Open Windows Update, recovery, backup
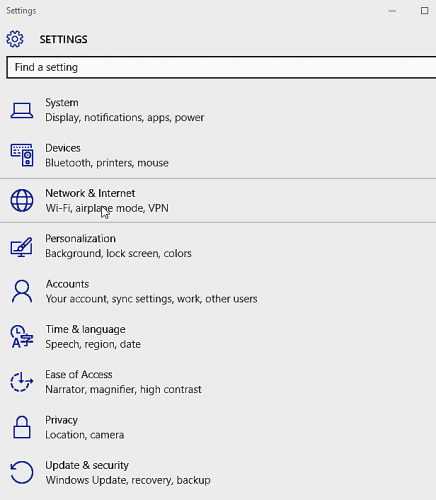The height and width of the screenshot is (500, 436). click(x=128, y=480)
